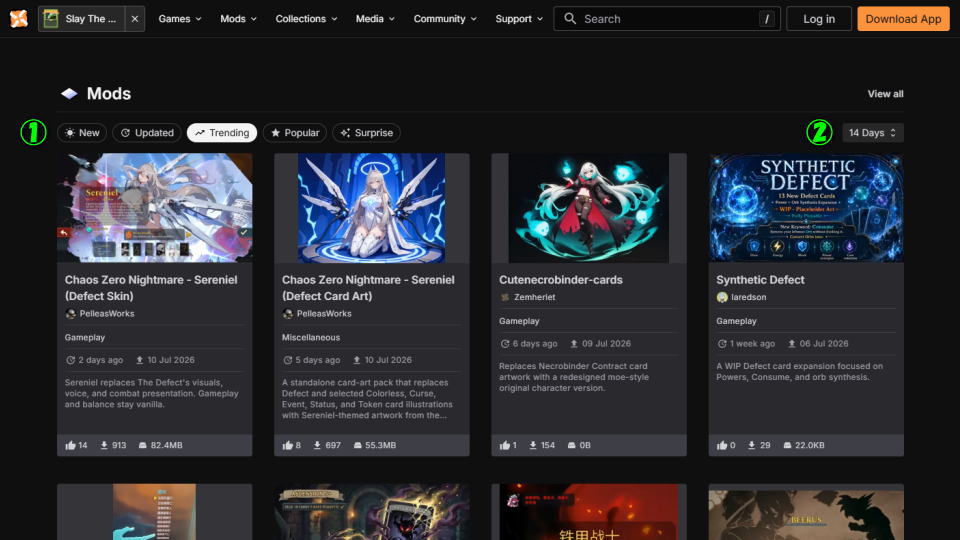Open Chaos Zero Nightmare Sereniel (Defect Card Art) title
Image resolution: width=960 pixels, height=540 pixels.
pyautogui.click(x=368, y=288)
